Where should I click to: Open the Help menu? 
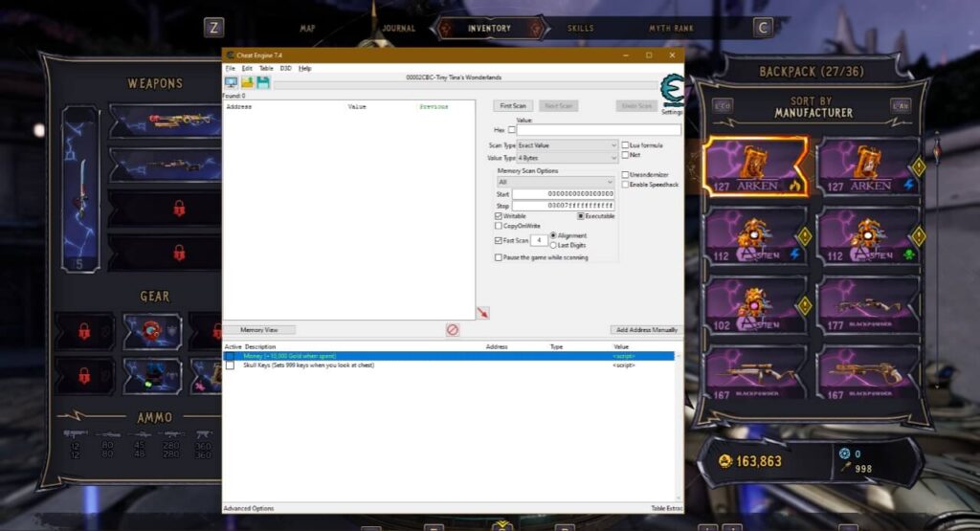coord(305,68)
